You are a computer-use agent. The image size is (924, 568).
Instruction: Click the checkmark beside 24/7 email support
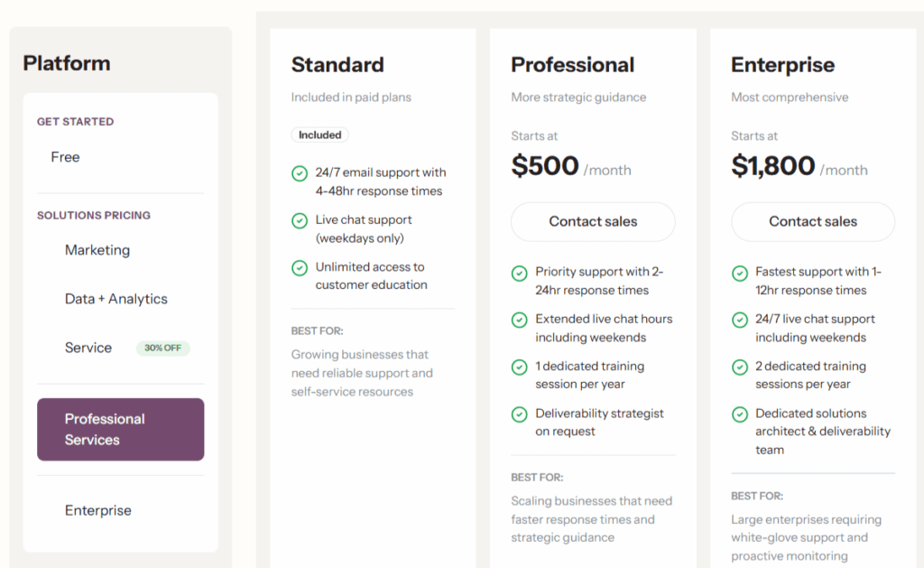pos(300,172)
